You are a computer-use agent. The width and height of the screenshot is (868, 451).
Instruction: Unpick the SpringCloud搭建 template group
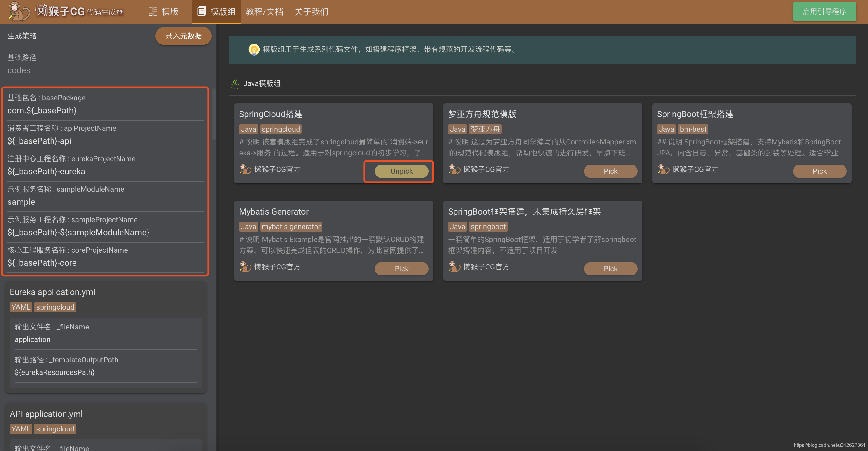click(x=401, y=171)
